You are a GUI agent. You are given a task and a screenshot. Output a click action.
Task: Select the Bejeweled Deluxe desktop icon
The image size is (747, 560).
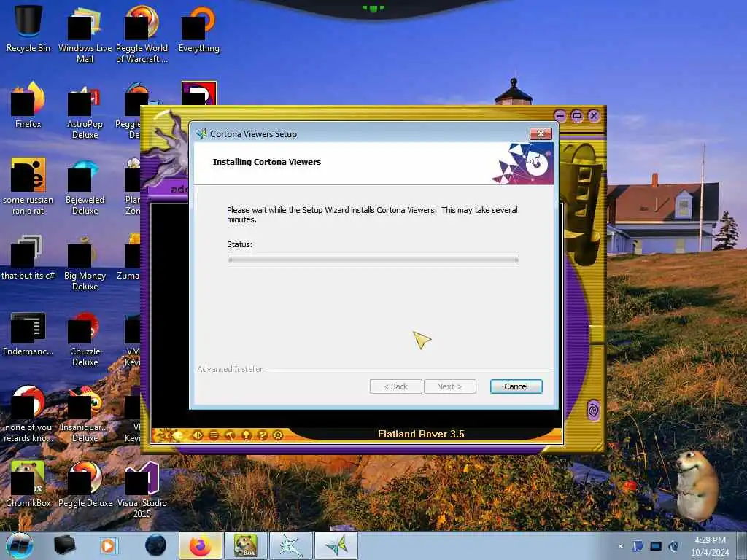[85, 186]
